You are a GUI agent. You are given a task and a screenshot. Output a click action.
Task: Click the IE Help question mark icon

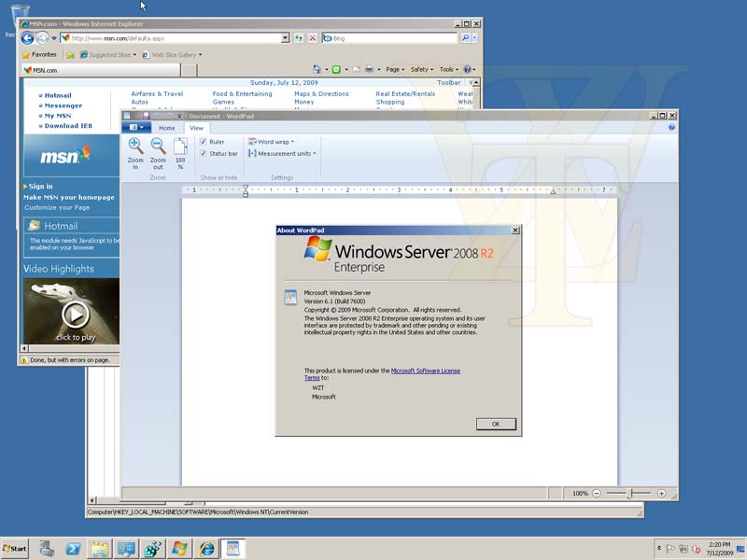click(468, 69)
